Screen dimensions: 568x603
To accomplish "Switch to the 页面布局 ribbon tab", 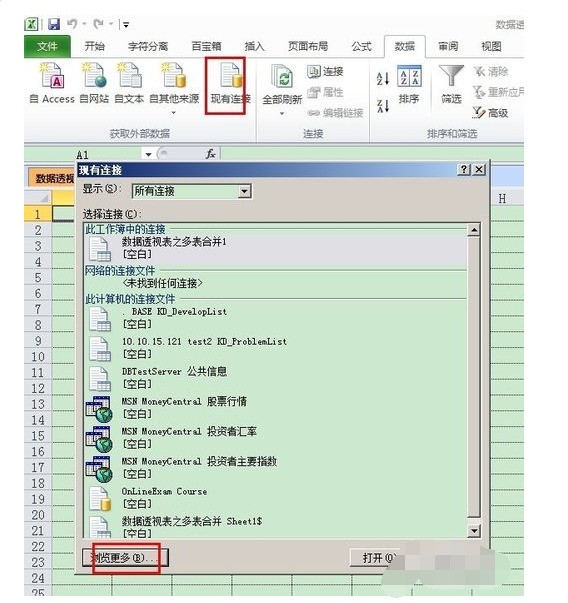I will point(308,47).
